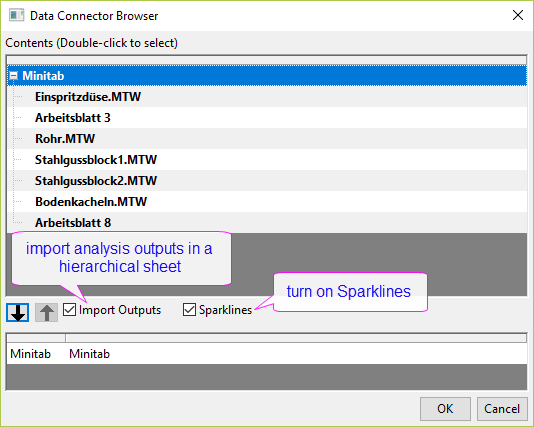Click the Cancel button
This screenshot has width=534, height=427.
click(x=502, y=409)
